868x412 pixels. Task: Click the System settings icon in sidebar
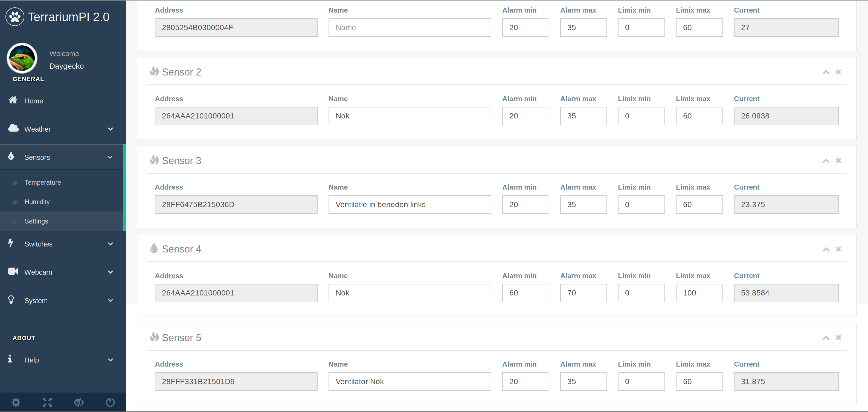click(x=16, y=402)
